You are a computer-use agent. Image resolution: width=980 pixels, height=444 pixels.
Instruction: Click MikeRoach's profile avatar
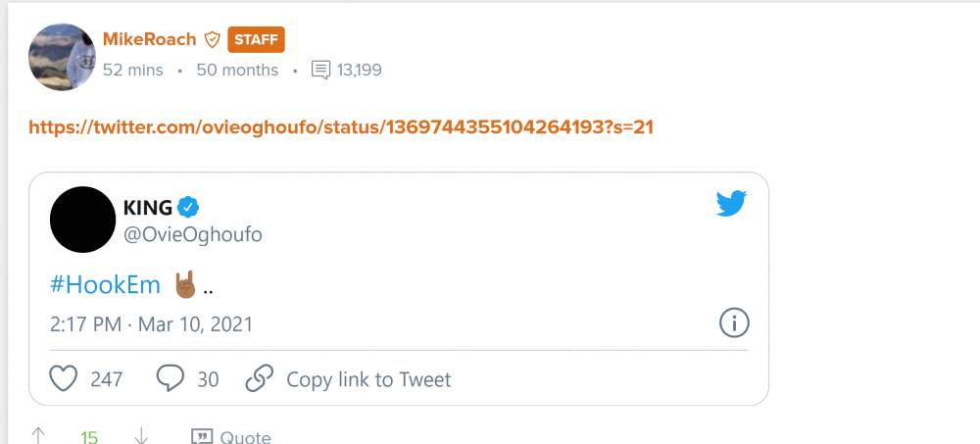point(62,56)
